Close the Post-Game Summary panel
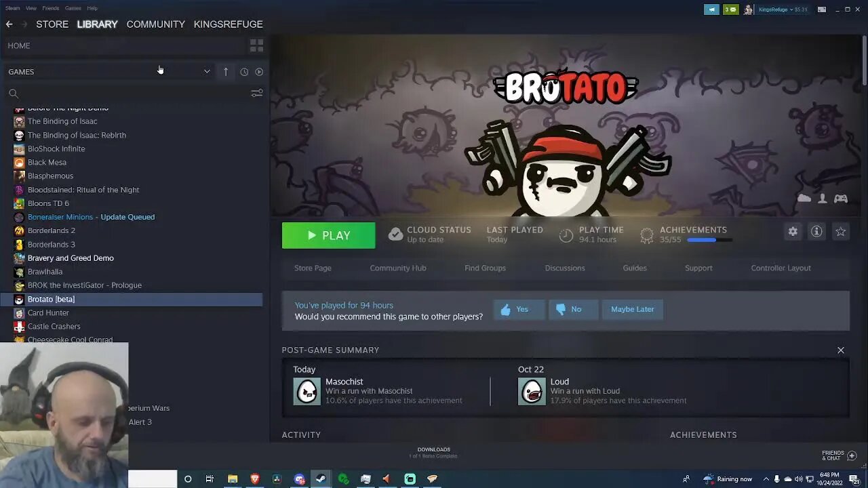 coord(841,350)
